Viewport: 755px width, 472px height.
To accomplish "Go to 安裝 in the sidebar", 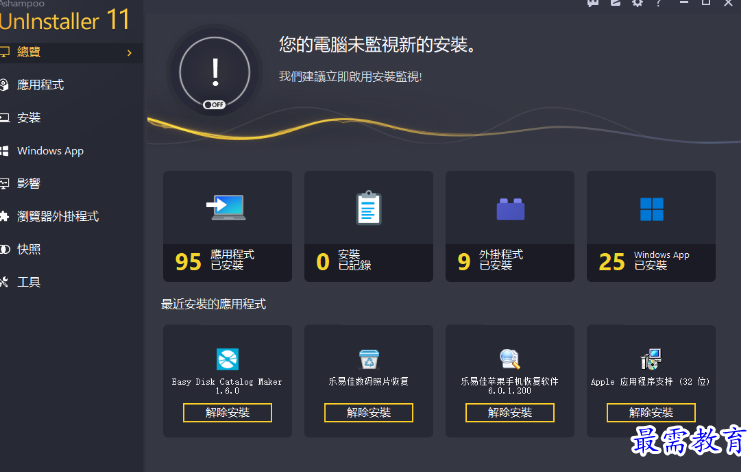I will pos(29,118).
